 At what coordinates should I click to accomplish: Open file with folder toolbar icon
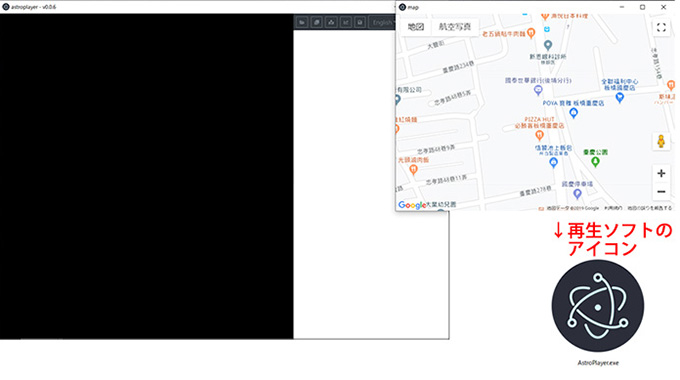pos(302,22)
